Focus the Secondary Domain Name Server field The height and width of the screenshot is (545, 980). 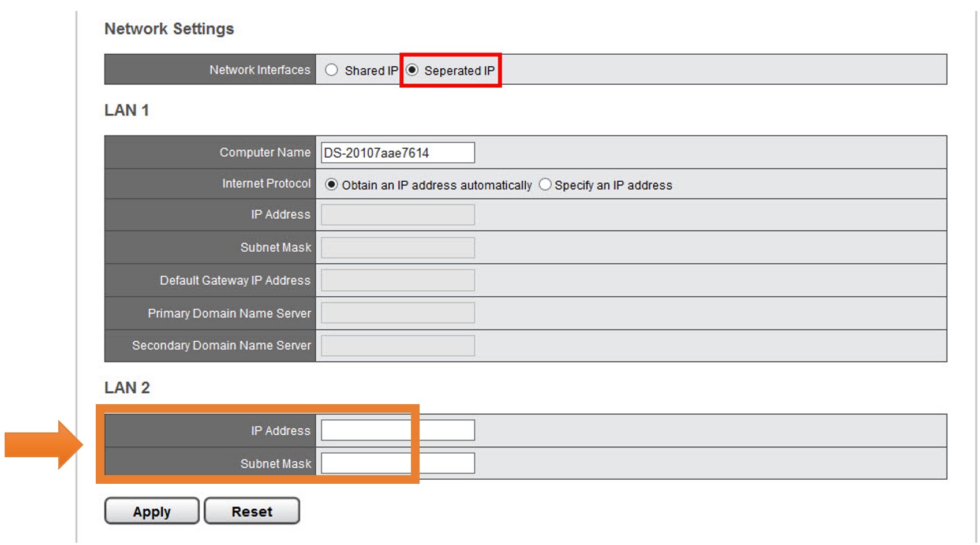(x=398, y=346)
